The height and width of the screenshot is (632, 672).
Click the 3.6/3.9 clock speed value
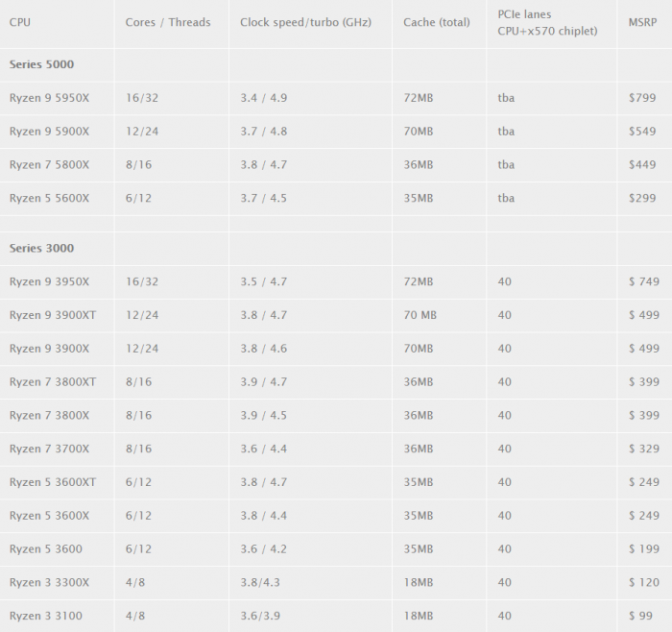pos(260,617)
